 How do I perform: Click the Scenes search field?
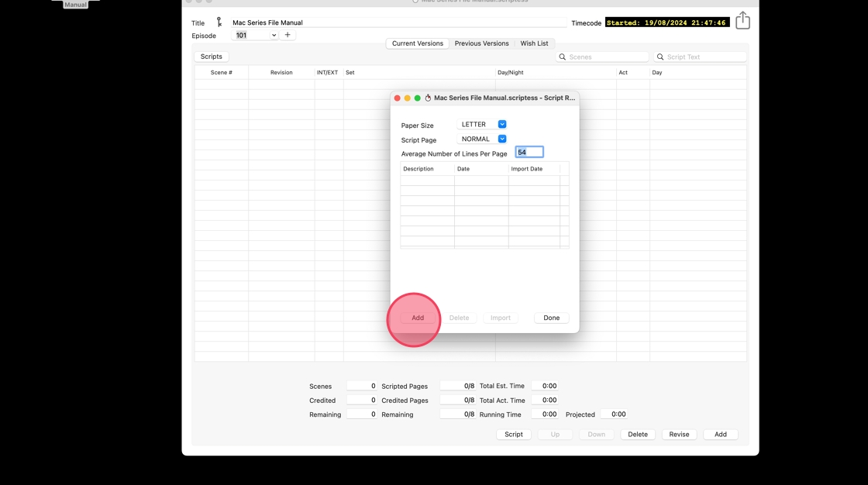click(x=602, y=57)
